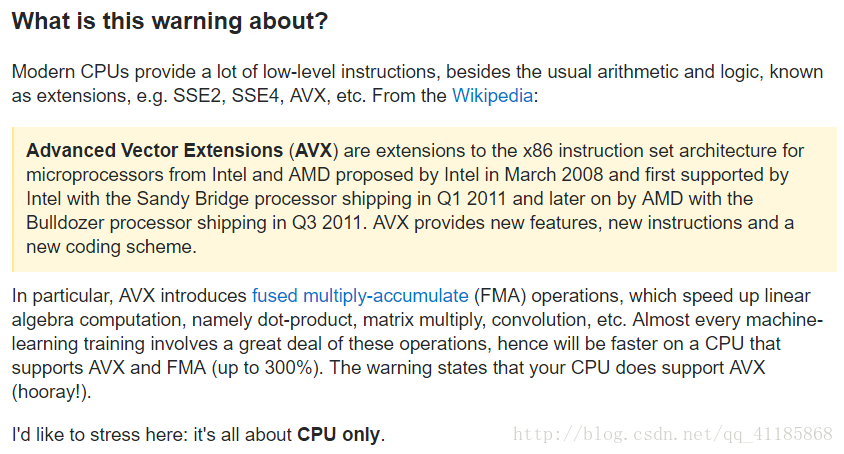The height and width of the screenshot is (454, 844).
Task: Click the '(hooray!)' text
Action: pos(52,392)
